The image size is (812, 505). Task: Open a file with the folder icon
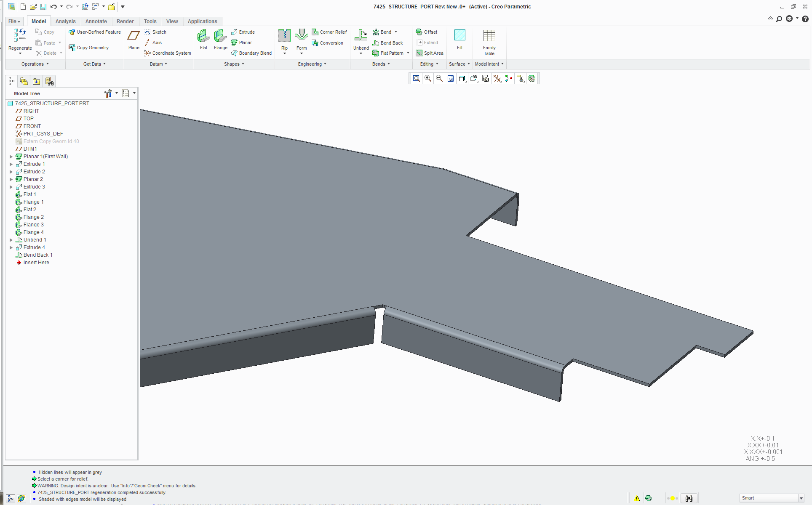click(33, 7)
